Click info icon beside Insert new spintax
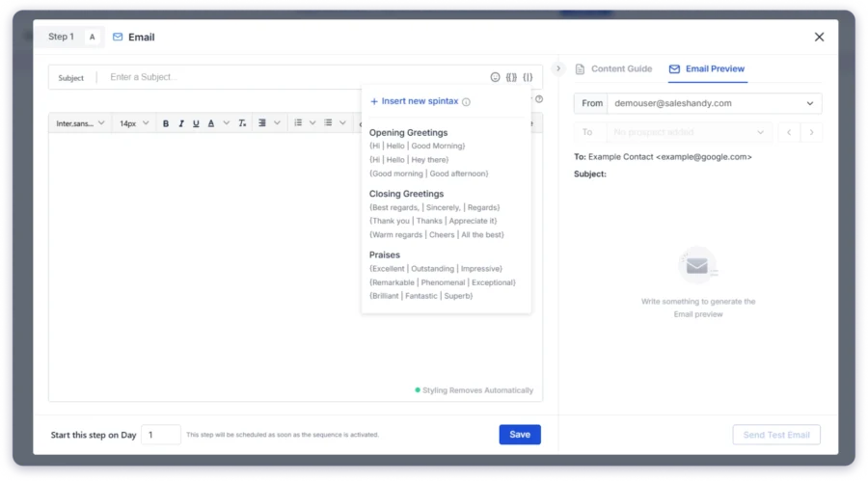This screenshot has width=868, height=481. (x=466, y=101)
